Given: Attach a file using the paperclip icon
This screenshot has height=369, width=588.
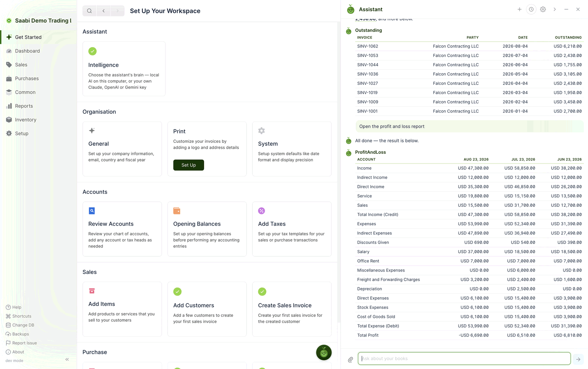Looking at the screenshot, I should click(350, 359).
